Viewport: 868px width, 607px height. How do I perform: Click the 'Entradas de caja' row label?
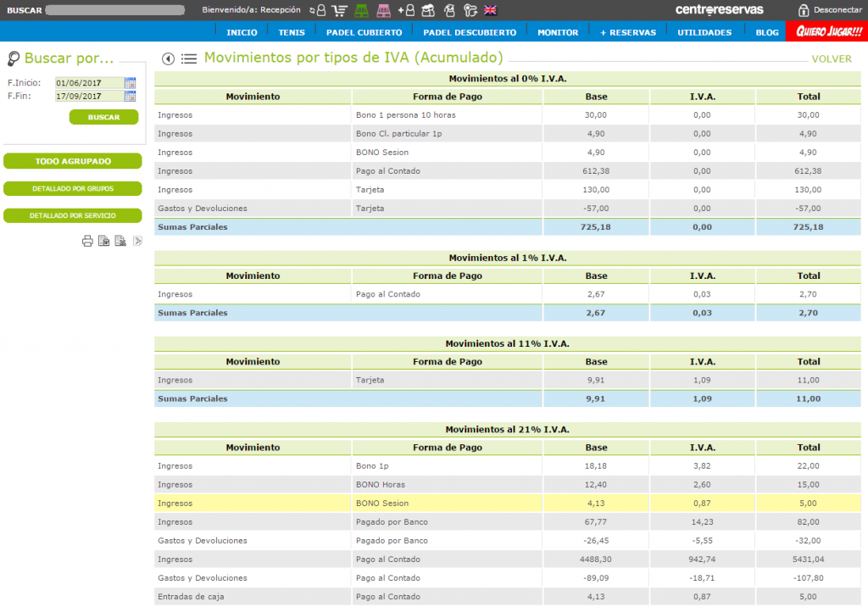point(191,597)
